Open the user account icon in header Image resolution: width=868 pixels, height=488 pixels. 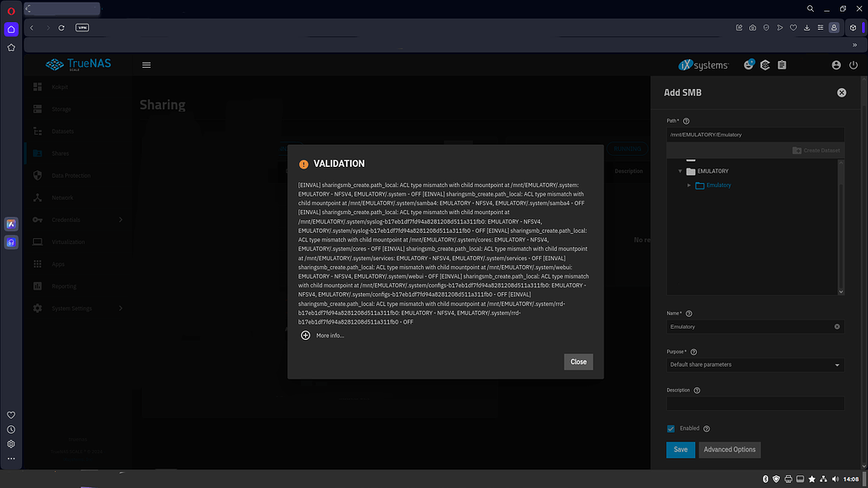pyautogui.click(x=836, y=65)
